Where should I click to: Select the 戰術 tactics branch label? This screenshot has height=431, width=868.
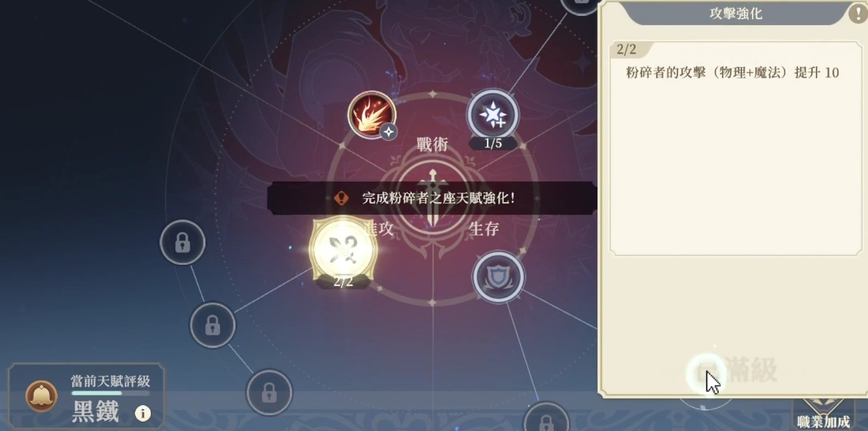[432, 144]
